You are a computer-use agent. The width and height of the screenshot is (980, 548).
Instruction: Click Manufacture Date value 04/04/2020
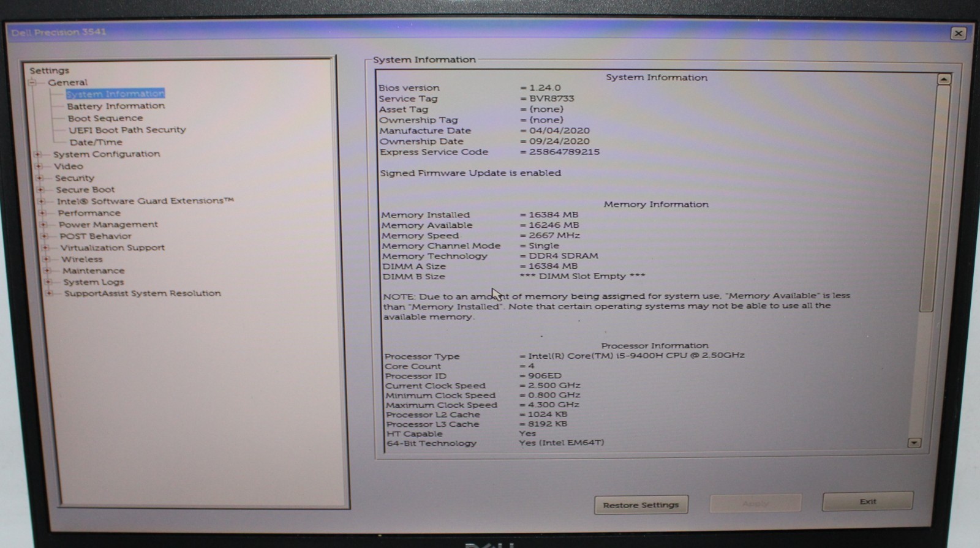pos(559,130)
